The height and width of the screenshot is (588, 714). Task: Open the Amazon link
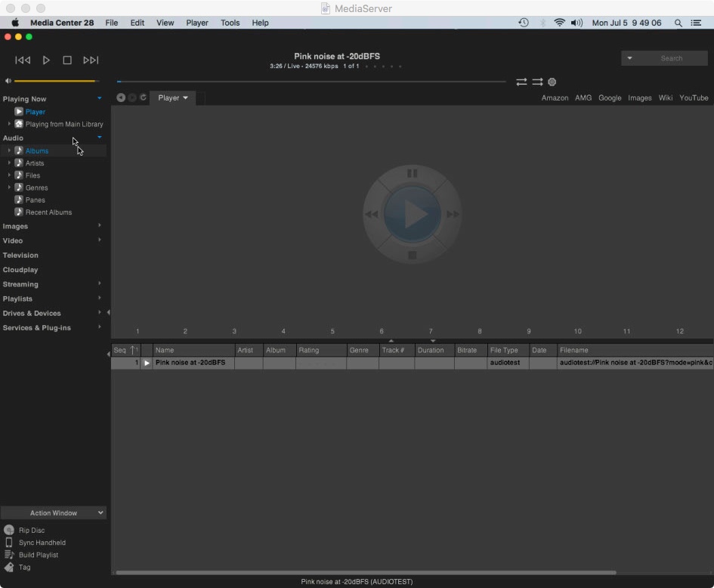(555, 98)
